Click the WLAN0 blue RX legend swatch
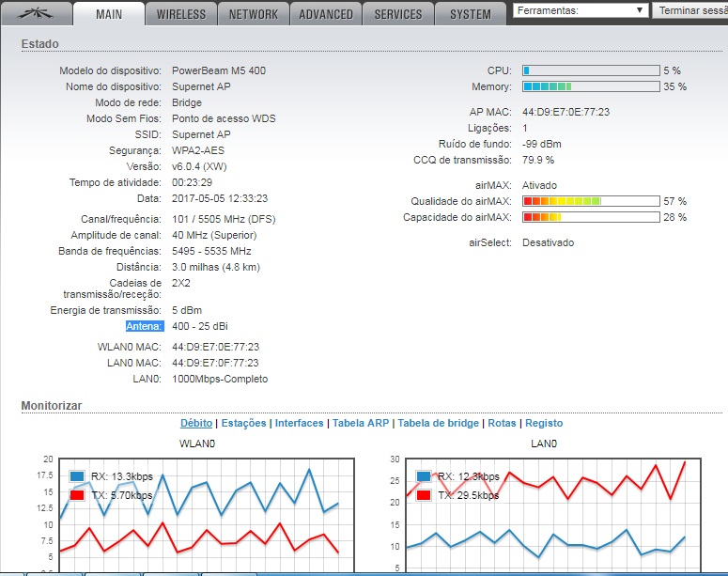 77,476
